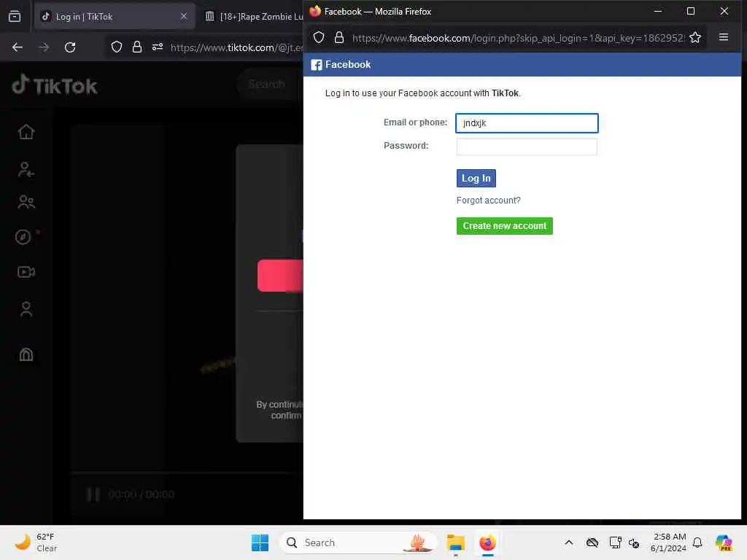This screenshot has width=747, height=560.
Task: Switch to the [18+]Rape Zombie tab
Action: pyautogui.click(x=253, y=17)
